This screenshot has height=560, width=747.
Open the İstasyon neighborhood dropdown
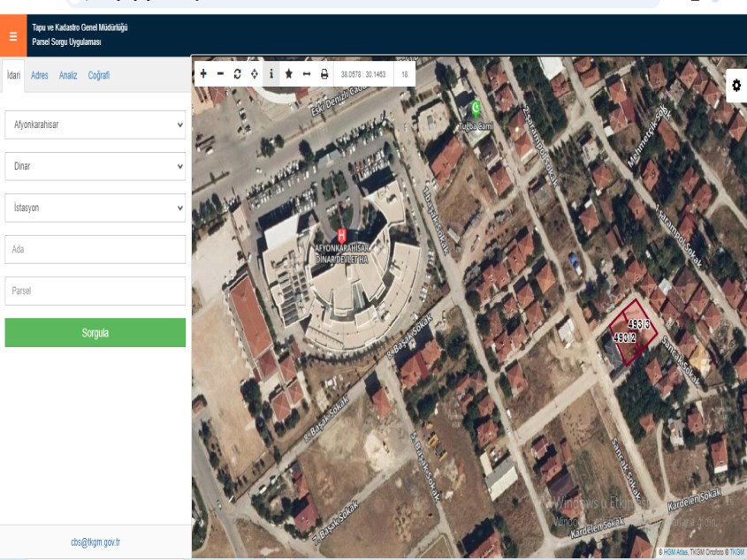(94, 209)
